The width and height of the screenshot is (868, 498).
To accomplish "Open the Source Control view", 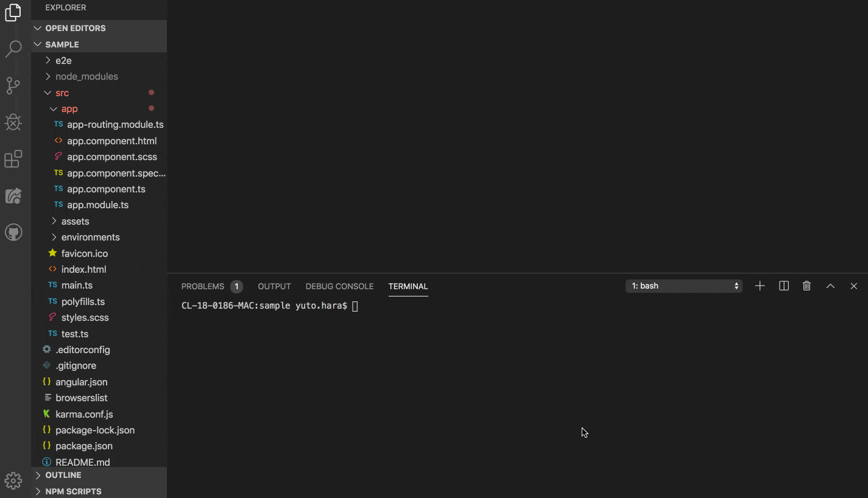I will tap(13, 85).
